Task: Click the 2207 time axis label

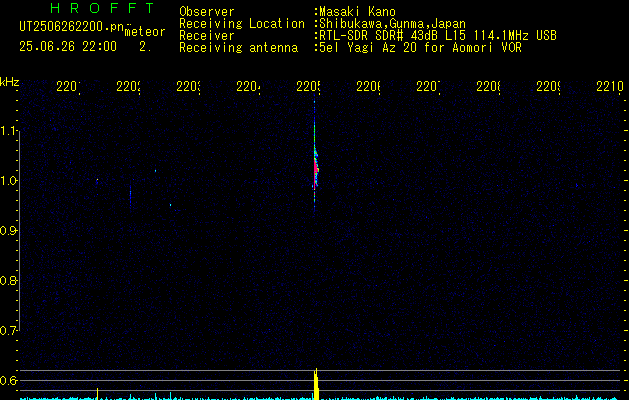Action: point(428,86)
